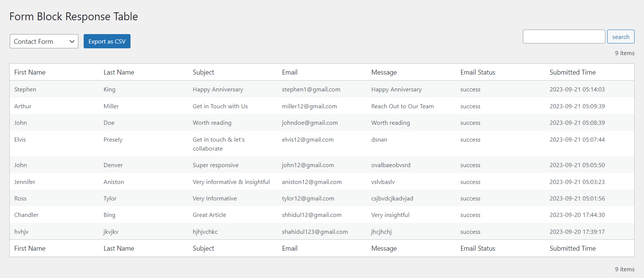The height and width of the screenshot is (278, 644).
Task: Select the shahidul123@gmail.com email cell
Action: [315, 232]
